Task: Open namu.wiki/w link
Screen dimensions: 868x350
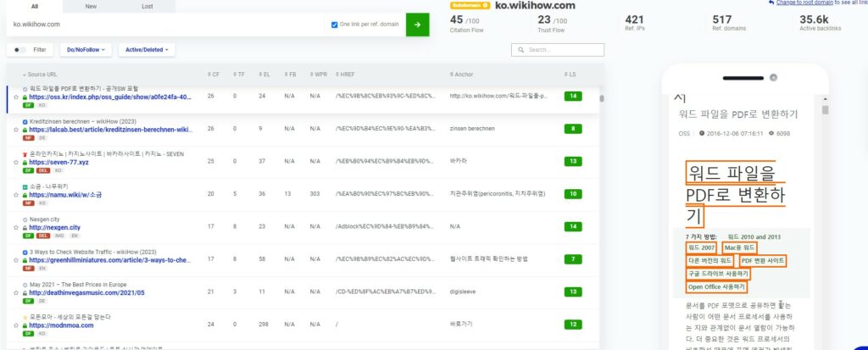Action: (x=65, y=195)
